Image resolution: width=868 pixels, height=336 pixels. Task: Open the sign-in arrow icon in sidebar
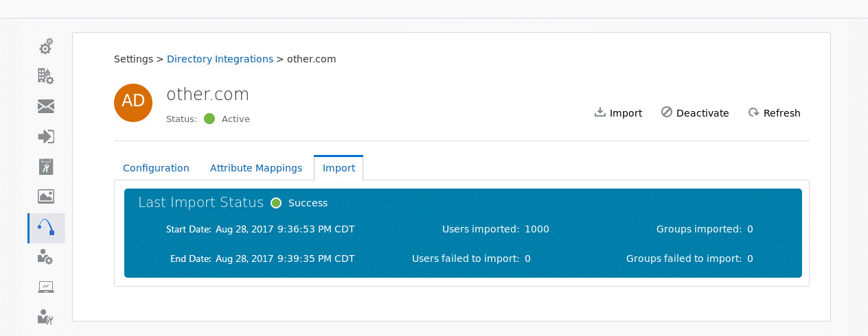pyautogui.click(x=46, y=136)
